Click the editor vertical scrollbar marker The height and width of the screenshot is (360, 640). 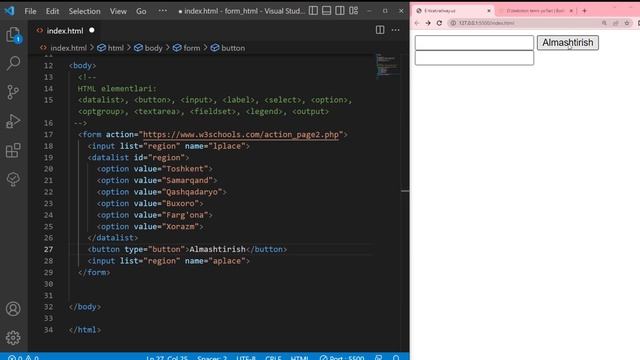pyautogui.click(x=405, y=191)
